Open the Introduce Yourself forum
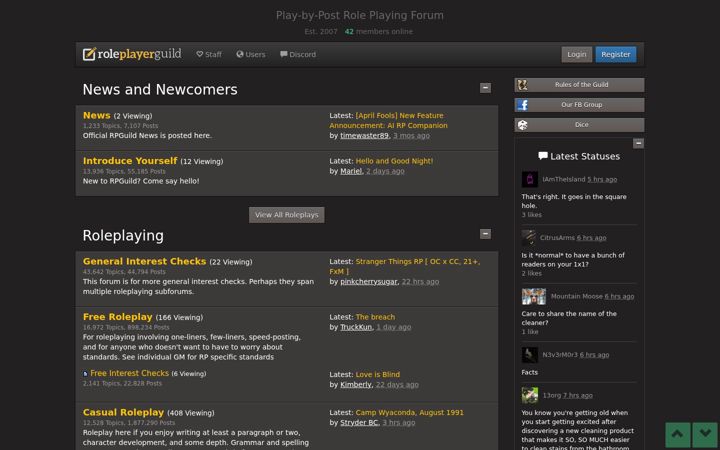The image size is (720, 450). [x=130, y=161]
